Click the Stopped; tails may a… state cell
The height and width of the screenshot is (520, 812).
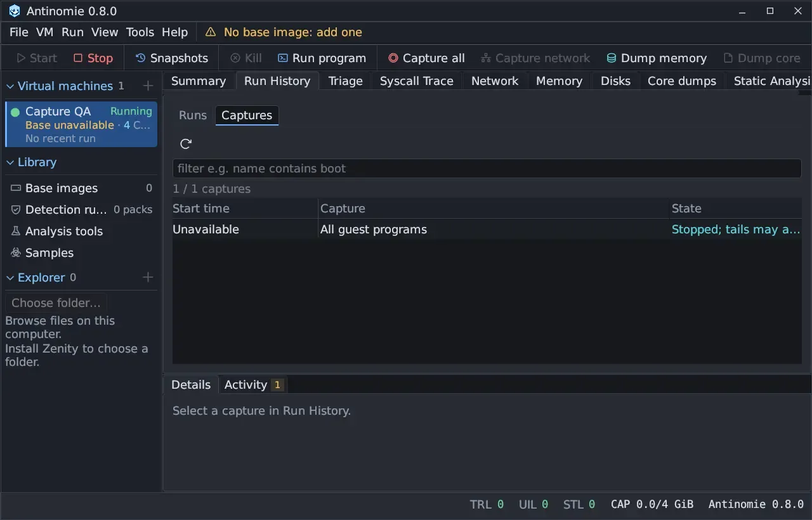pyautogui.click(x=736, y=230)
